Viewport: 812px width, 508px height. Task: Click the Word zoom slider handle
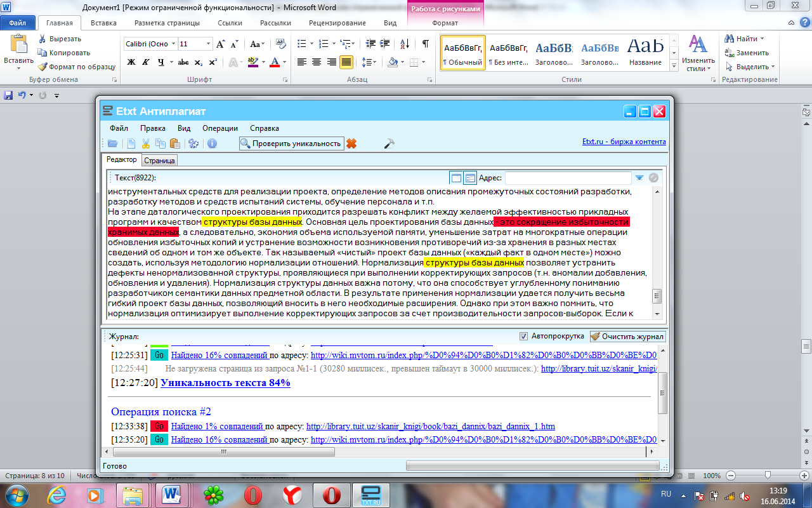tap(768, 475)
